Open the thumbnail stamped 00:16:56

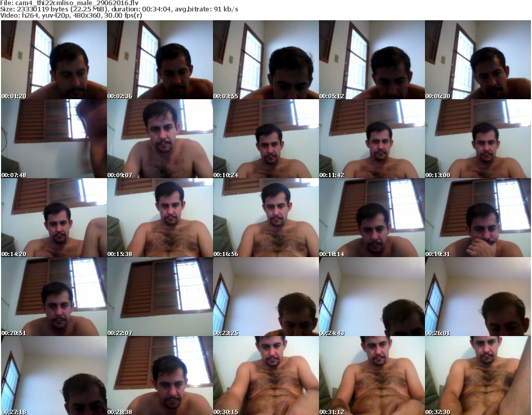click(265, 218)
